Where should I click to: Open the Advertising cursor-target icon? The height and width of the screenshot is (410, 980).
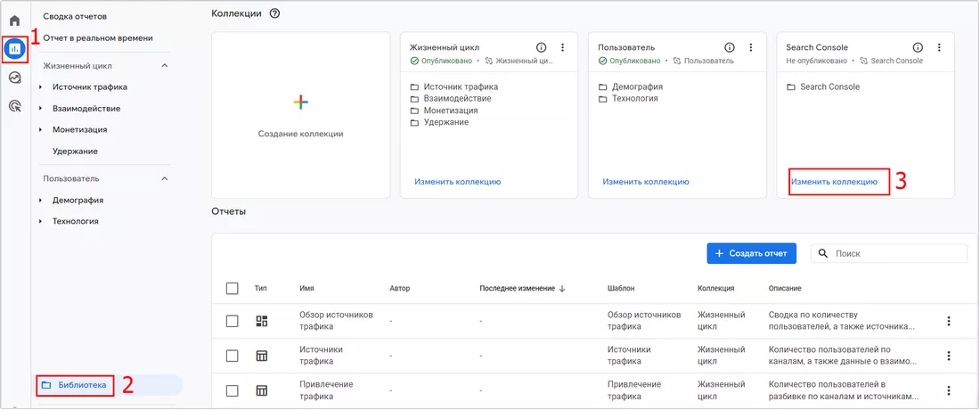(15, 106)
